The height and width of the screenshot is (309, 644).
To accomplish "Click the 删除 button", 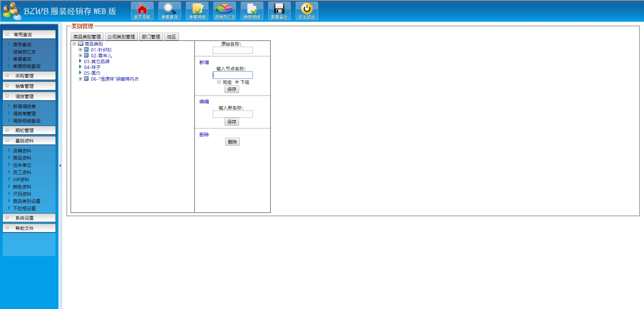I will pos(232,142).
